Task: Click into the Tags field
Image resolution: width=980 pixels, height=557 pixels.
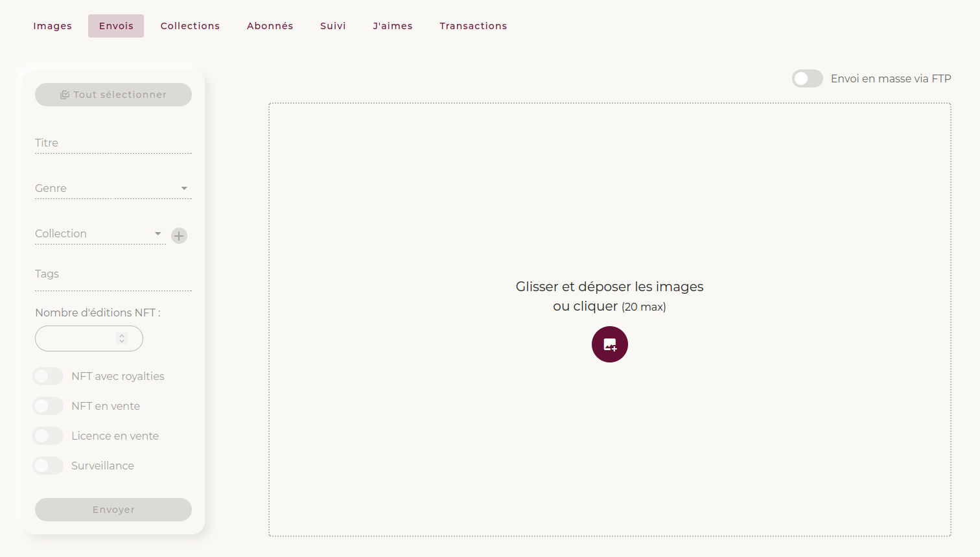Action: tap(113, 274)
